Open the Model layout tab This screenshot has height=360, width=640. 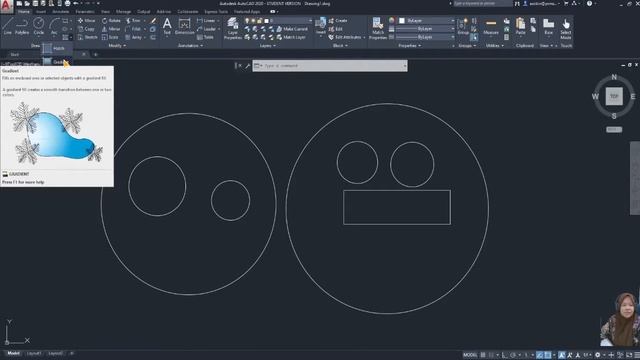(x=13, y=353)
